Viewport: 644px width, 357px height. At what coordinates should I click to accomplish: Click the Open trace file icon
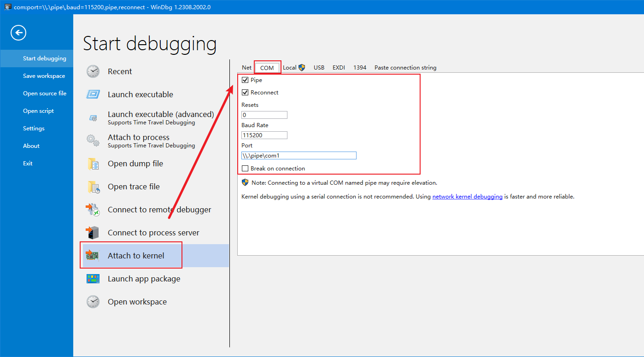93,187
